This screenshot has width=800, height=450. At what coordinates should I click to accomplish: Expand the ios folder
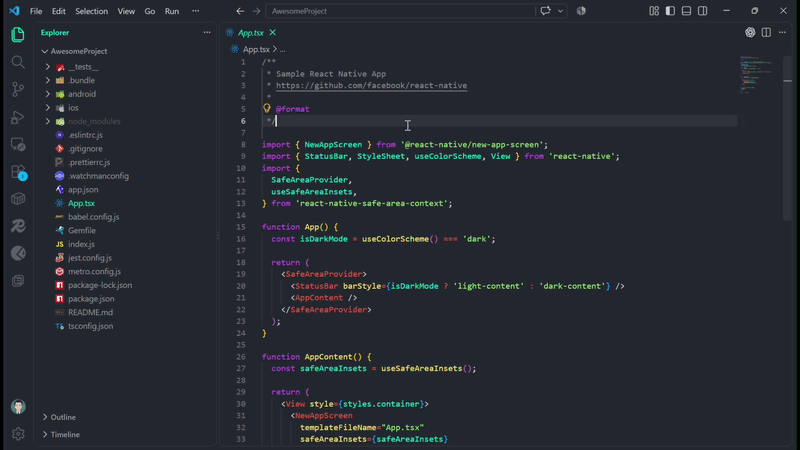pyautogui.click(x=48, y=108)
